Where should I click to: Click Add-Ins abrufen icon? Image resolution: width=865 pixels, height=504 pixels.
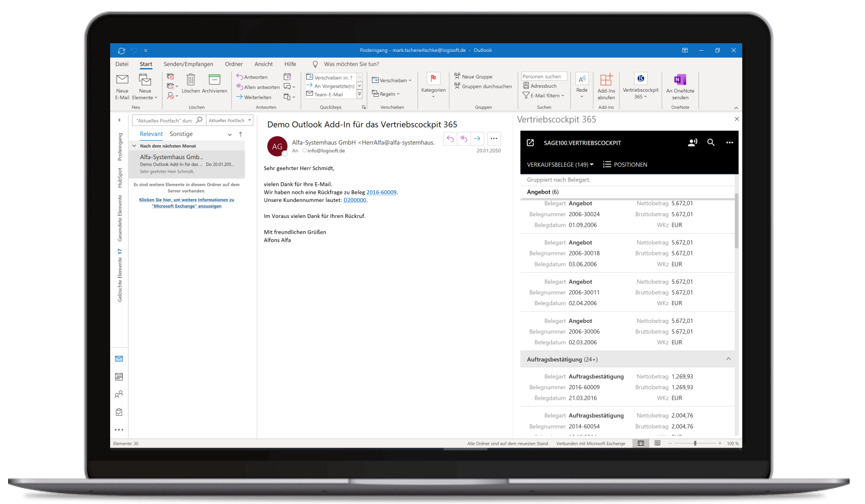coord(606,80)
